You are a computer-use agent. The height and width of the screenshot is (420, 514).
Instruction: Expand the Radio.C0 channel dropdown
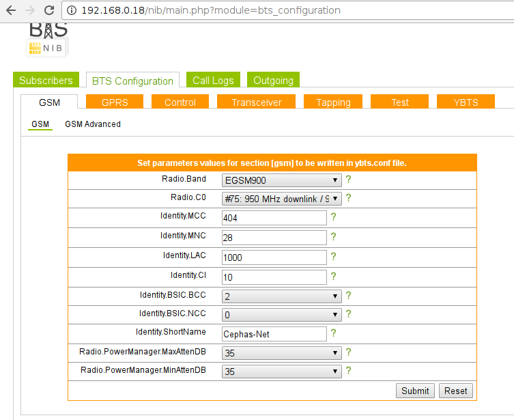(x=282, y=199)
